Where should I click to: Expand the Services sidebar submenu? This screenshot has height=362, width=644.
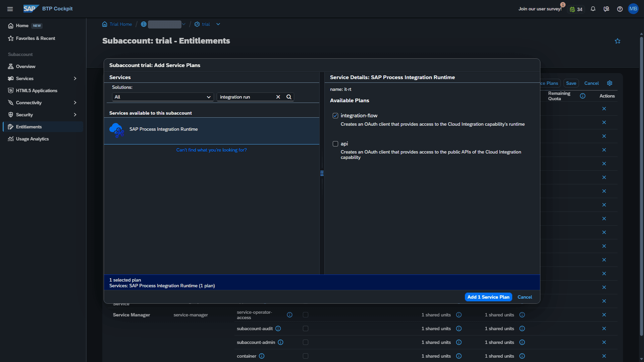tap(75, 78)
